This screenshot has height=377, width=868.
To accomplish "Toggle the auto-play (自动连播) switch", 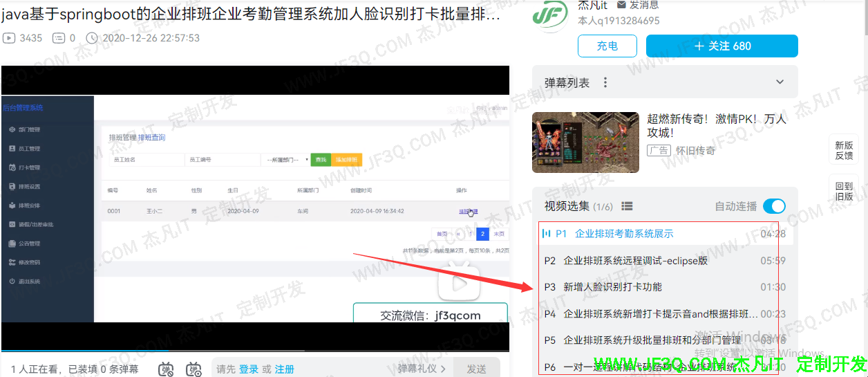I will [x=774, y=206].
